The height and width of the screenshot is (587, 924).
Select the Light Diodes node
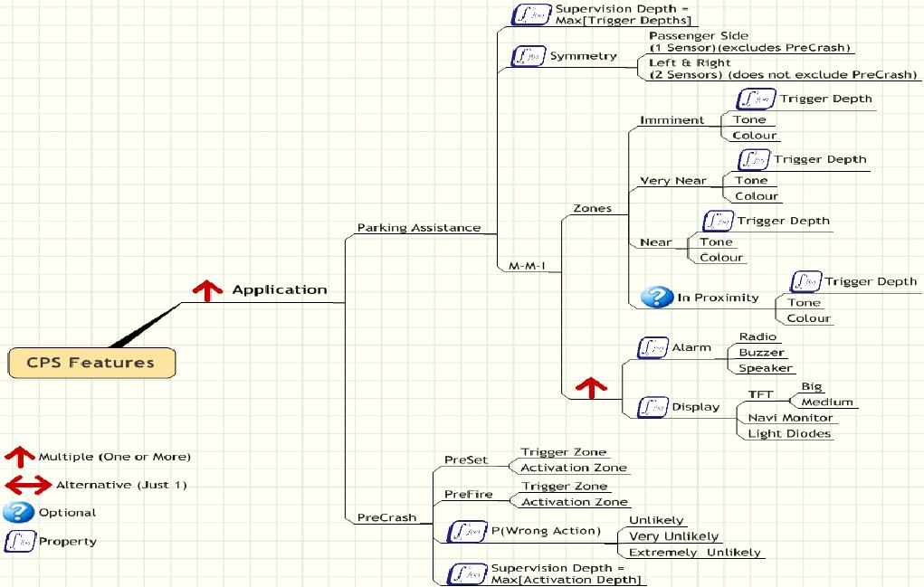tap(790, 433)
